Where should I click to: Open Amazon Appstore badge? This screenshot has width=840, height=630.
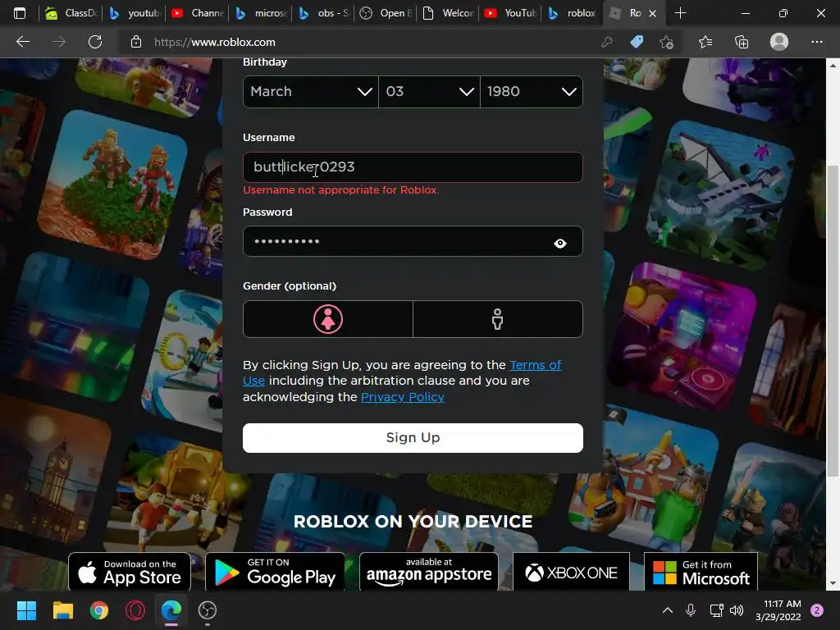pyautogui.click(x=428, y=572)
